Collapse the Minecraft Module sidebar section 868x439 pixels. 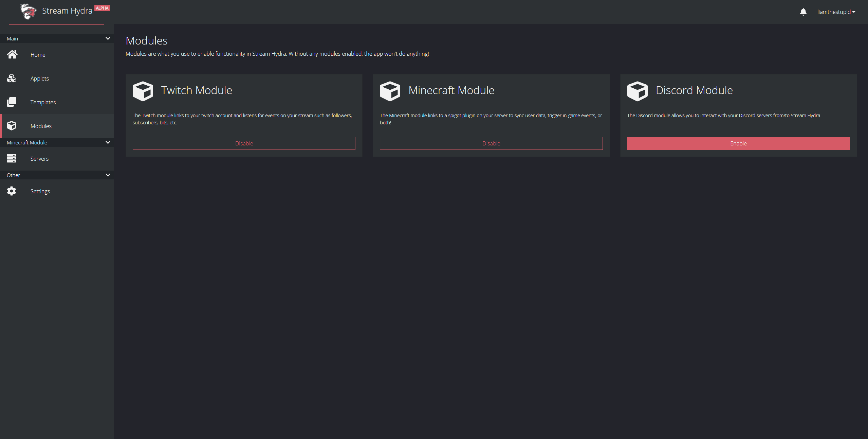pos(108,142)
